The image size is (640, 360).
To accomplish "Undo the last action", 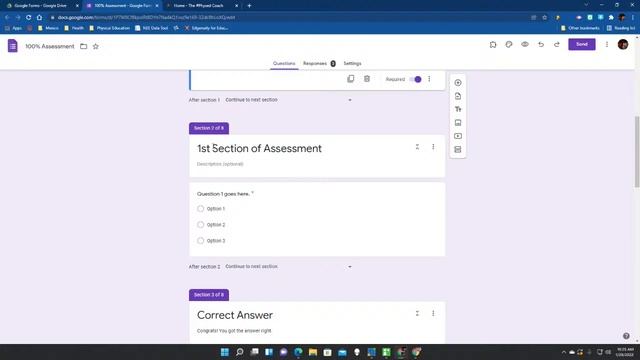I will coord(541,44).
